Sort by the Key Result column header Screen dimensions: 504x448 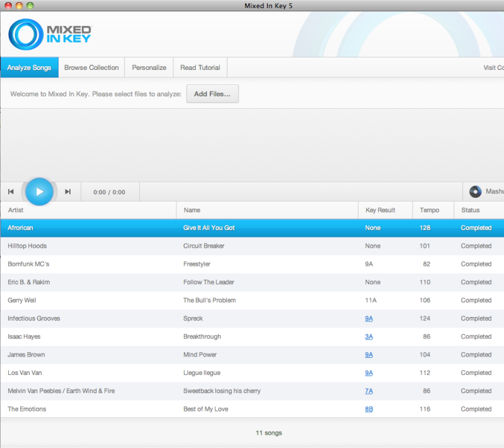point(385,210)
